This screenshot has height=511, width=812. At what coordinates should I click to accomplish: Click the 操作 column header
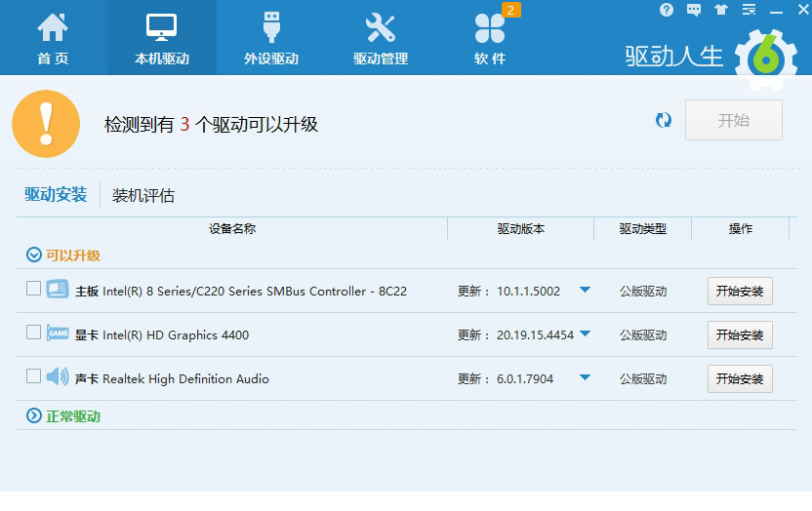(740, 228)
